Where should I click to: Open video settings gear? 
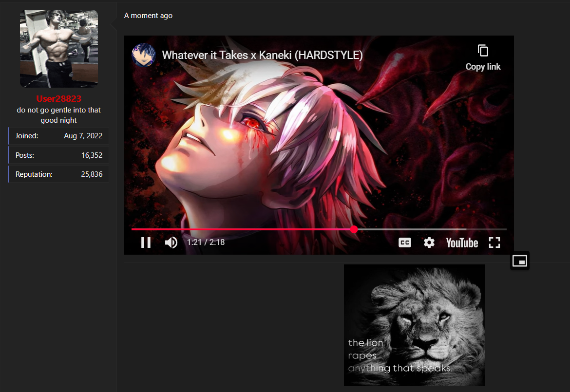point(429,243)
